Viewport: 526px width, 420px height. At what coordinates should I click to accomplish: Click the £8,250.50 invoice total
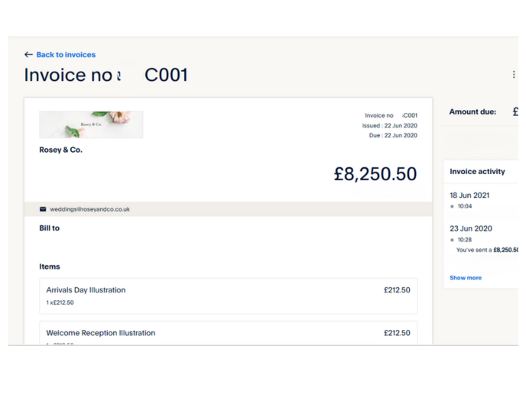click(375, 174)
